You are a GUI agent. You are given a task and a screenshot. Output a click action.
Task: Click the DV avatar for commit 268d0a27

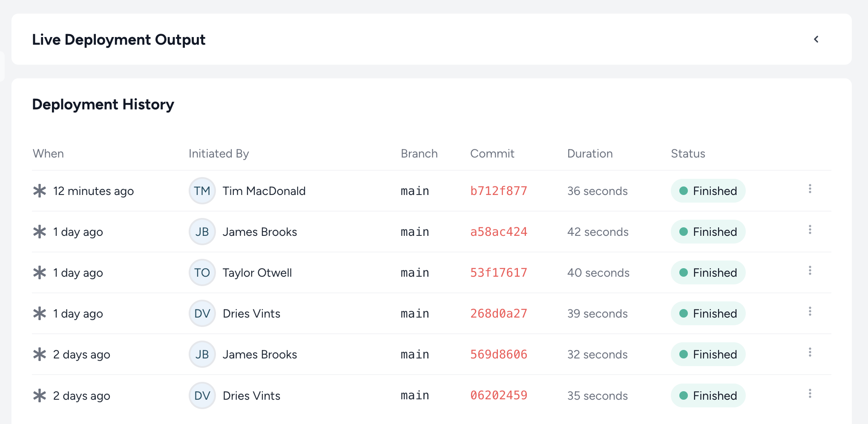(x=202, y=313)
